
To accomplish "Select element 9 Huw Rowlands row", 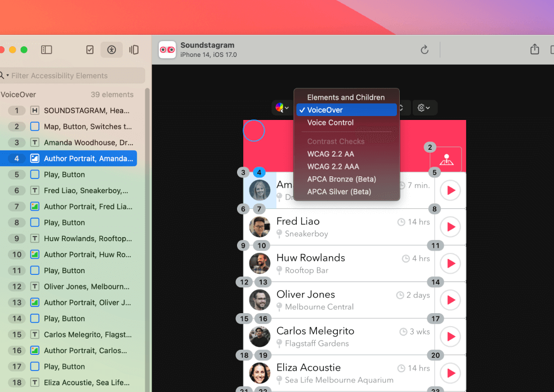I will click(x=69, y=239).
